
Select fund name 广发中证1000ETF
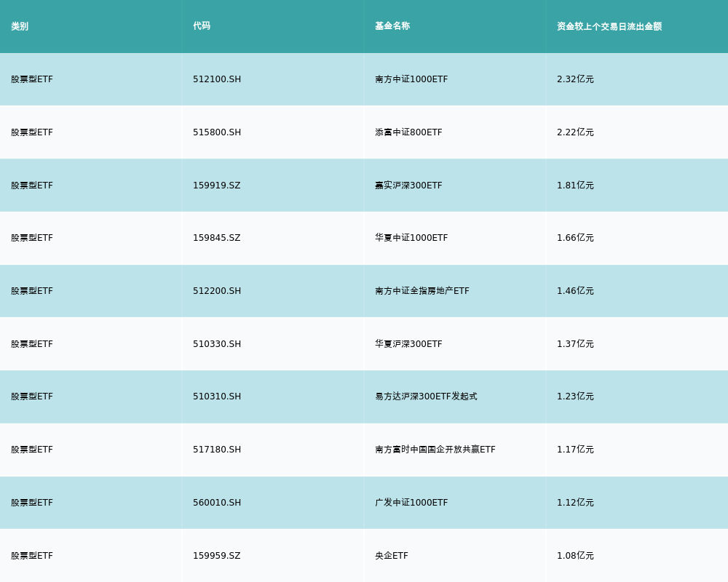(411, 503)
